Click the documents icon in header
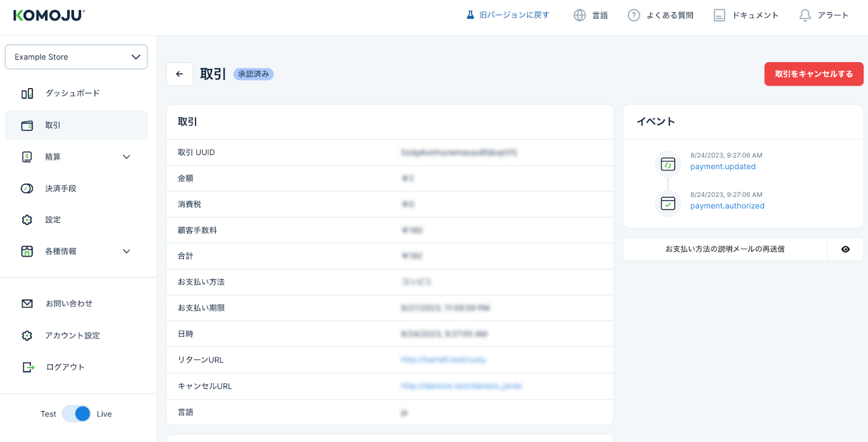The height and width of the screenshot is (442, 868). (x=719, y=15)
